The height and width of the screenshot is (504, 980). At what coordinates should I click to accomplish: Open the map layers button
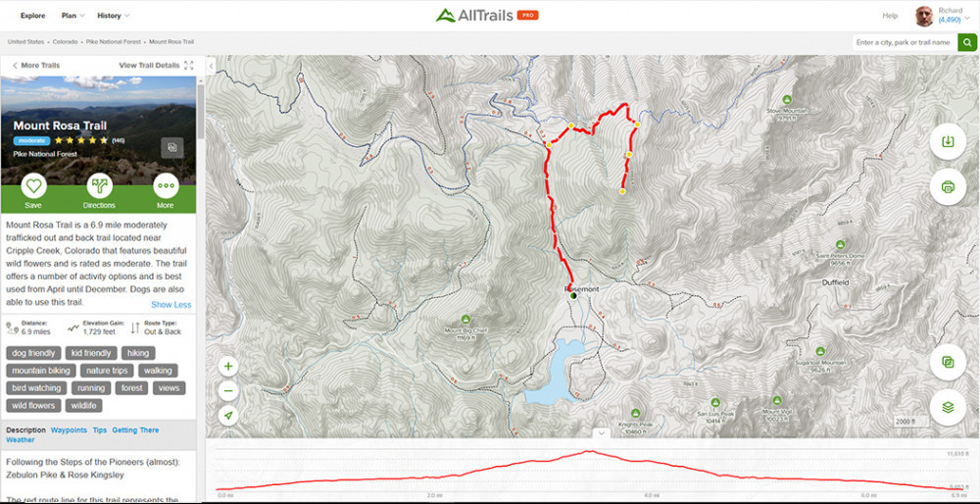948,407
